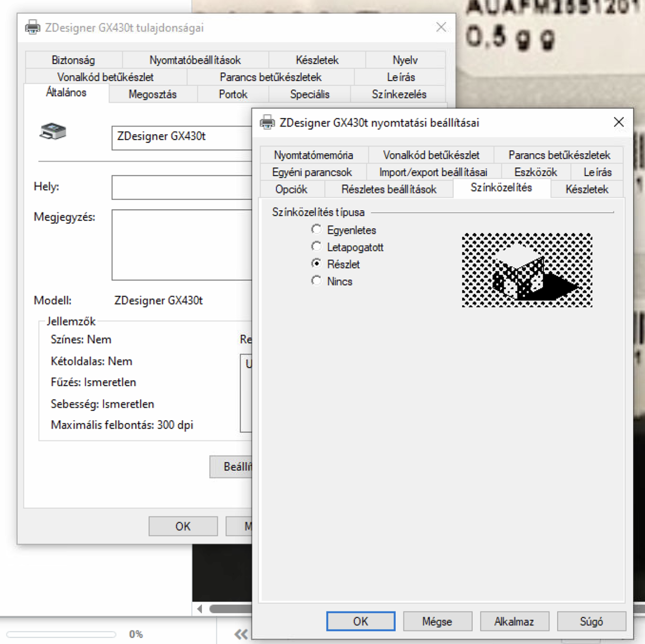Close the nyomtatási beállításai dialog
The height and width of the screenshot is (644, 645).
619,122
